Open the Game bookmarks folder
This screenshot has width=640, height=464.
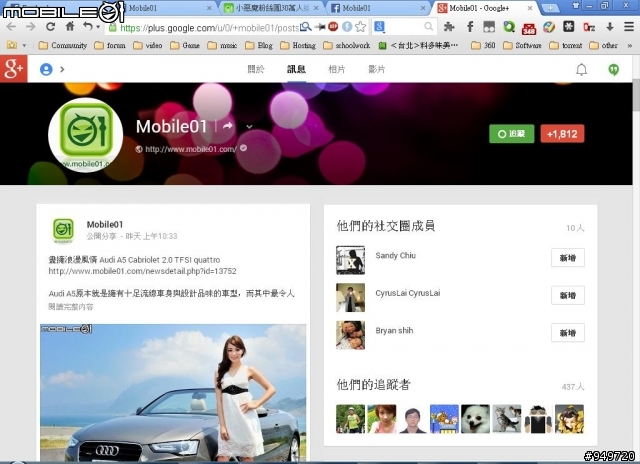185,45
